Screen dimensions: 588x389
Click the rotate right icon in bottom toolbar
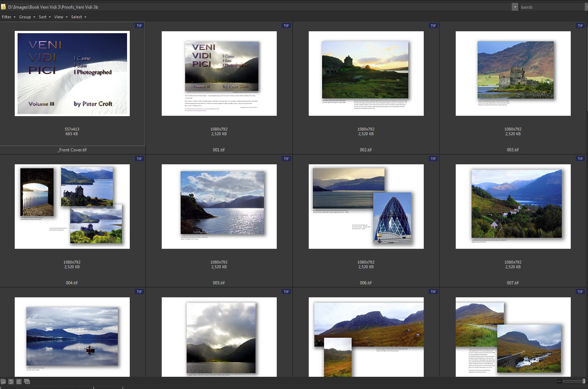[x=19, y=381]
